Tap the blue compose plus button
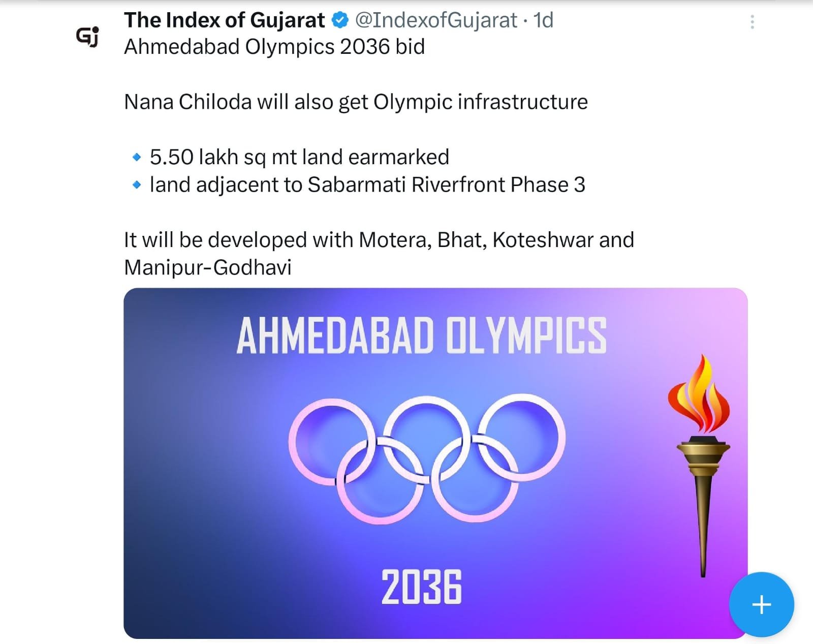 761,604
